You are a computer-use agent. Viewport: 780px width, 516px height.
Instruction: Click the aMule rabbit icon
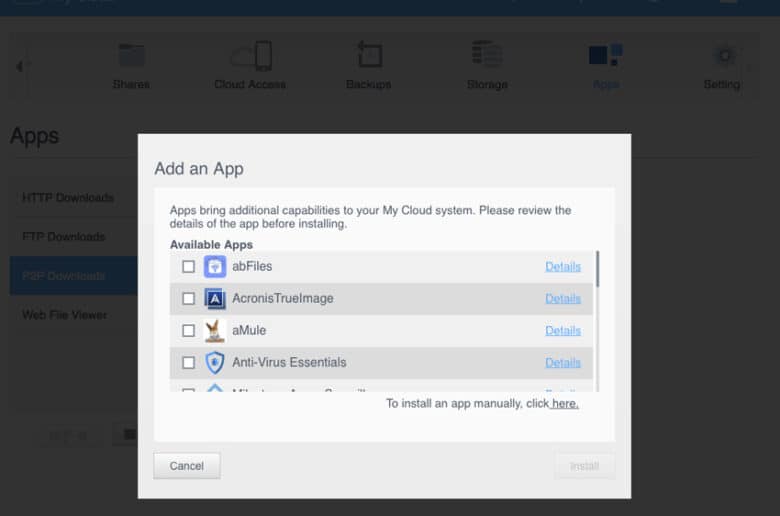pos(215,331)
